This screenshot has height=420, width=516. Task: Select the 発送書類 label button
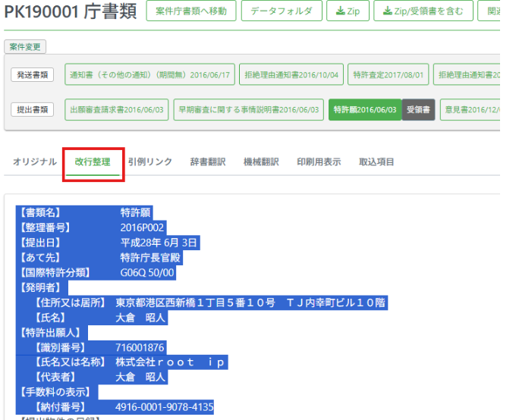click(x=32, y=75)
